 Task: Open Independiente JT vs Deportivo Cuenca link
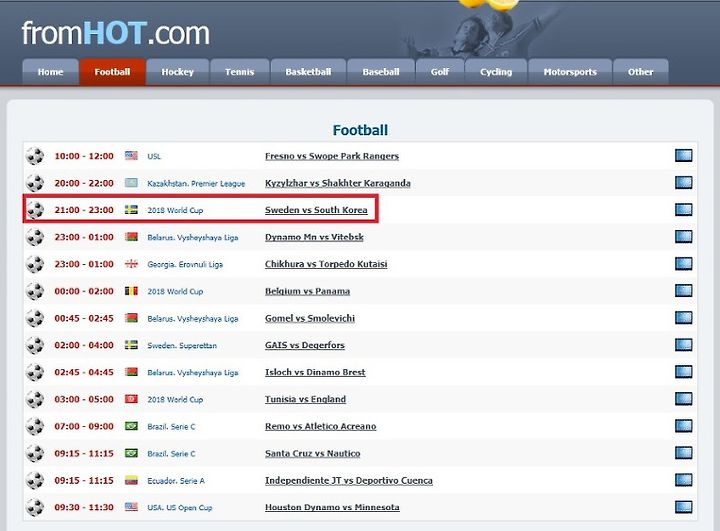[x=349, y=480]
